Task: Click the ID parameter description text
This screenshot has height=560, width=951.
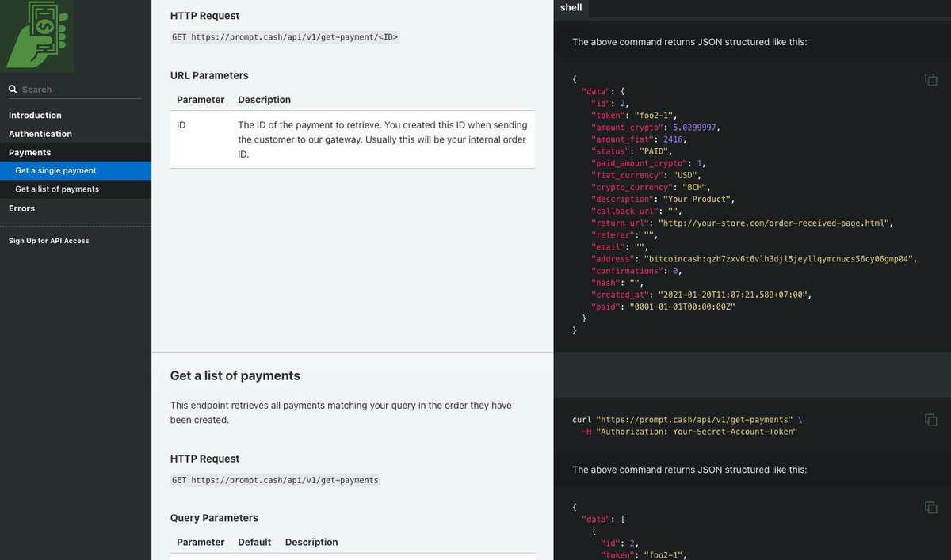Action: coord(383,139)
